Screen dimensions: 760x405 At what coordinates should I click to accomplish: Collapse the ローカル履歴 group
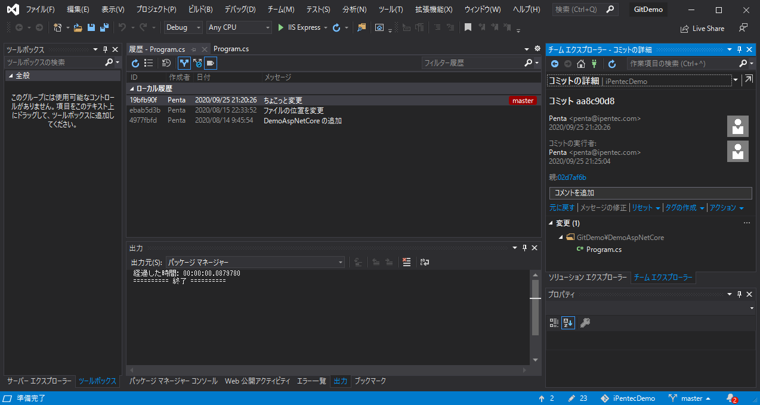pos(132,89)
